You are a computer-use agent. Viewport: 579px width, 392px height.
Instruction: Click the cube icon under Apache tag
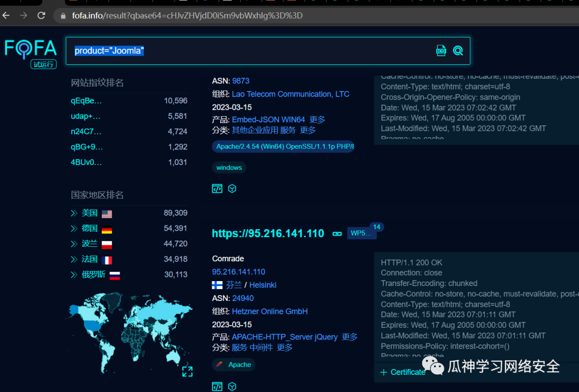coord(232,386)
